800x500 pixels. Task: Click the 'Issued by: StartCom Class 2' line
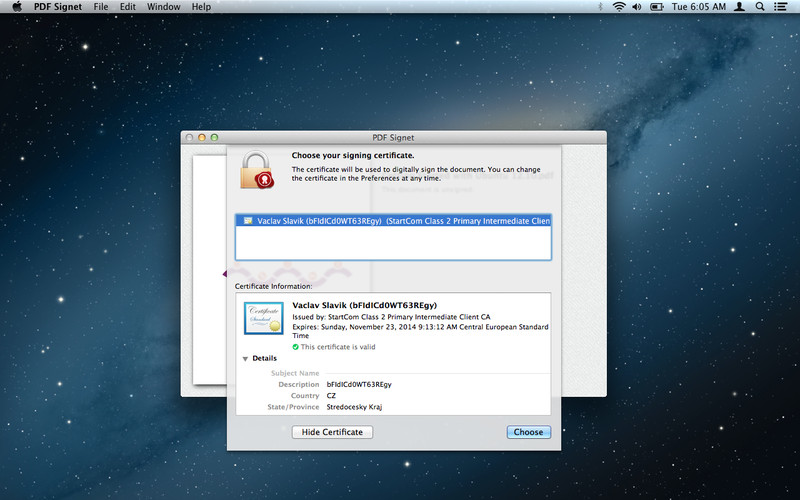pyautogui.click(x=391, y=317)
